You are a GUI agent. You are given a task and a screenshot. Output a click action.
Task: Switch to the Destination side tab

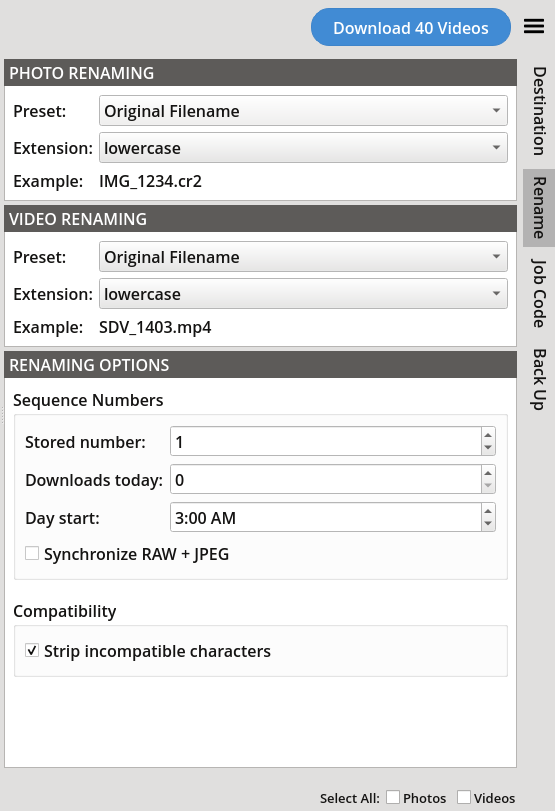[x=539, y=111]
